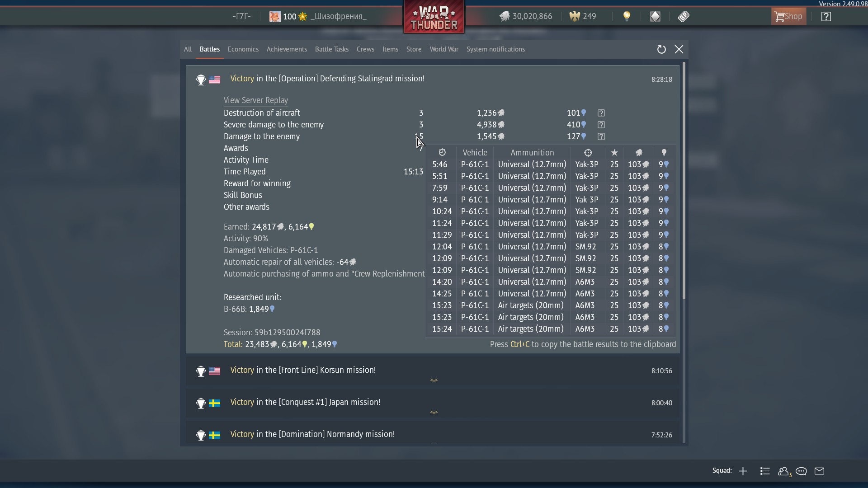This screenshot has width=868, height=488.
Task: Click the diamond icon next to the lightbulb
Action: 655,17
